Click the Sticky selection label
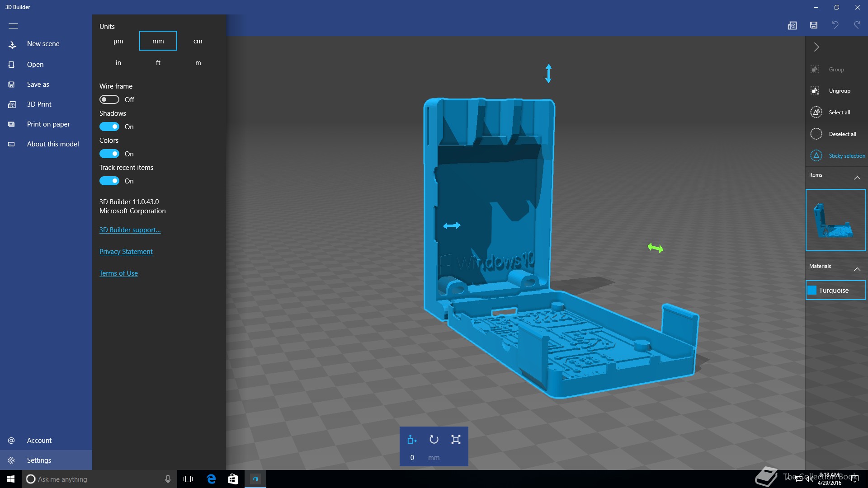Viewport: 868px width, 488px height. pos(847,156)
